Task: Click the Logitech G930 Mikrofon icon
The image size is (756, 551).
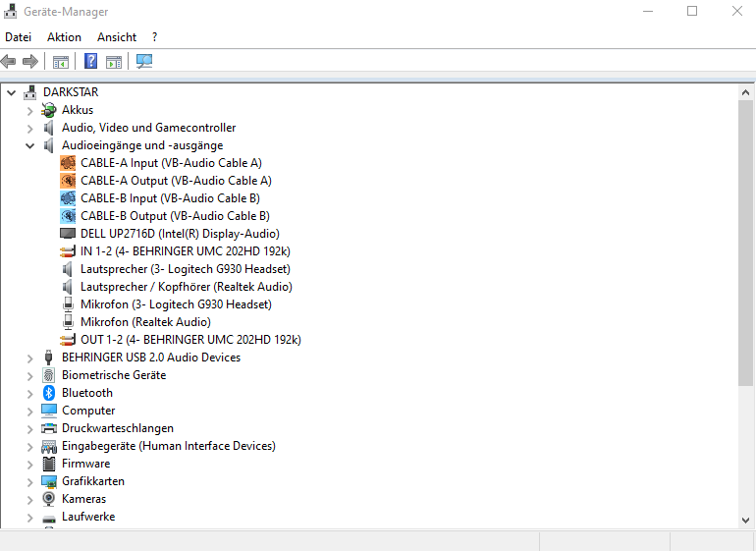Action: pos(68,304)
